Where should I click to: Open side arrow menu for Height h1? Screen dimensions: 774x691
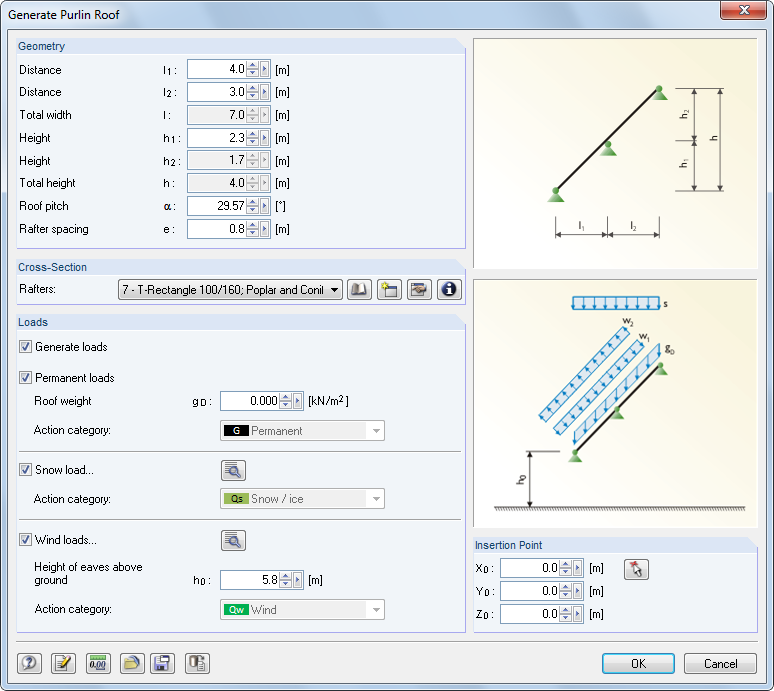(265, 138)
